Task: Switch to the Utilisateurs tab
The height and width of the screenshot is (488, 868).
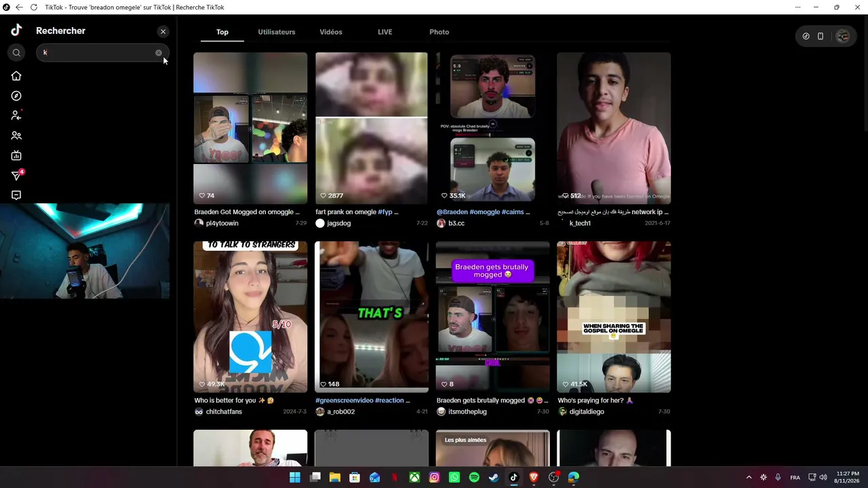Action: click(x=277, y=32)
